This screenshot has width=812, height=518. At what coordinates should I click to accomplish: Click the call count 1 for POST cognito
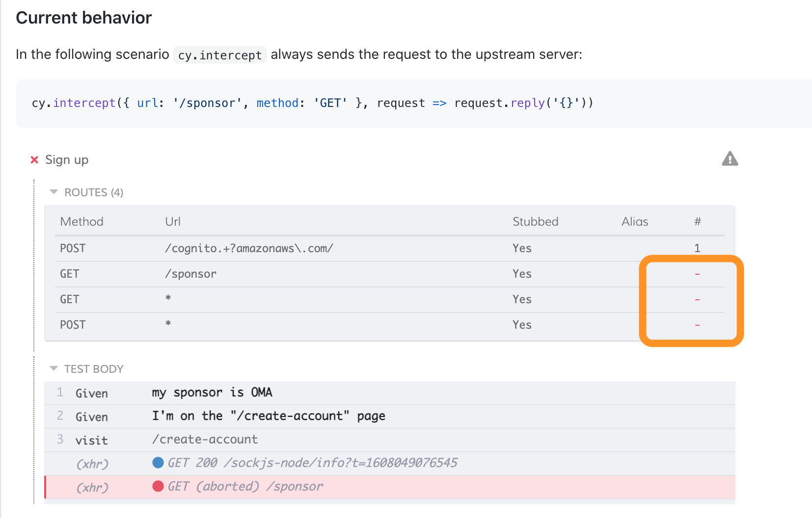[697, 248]
